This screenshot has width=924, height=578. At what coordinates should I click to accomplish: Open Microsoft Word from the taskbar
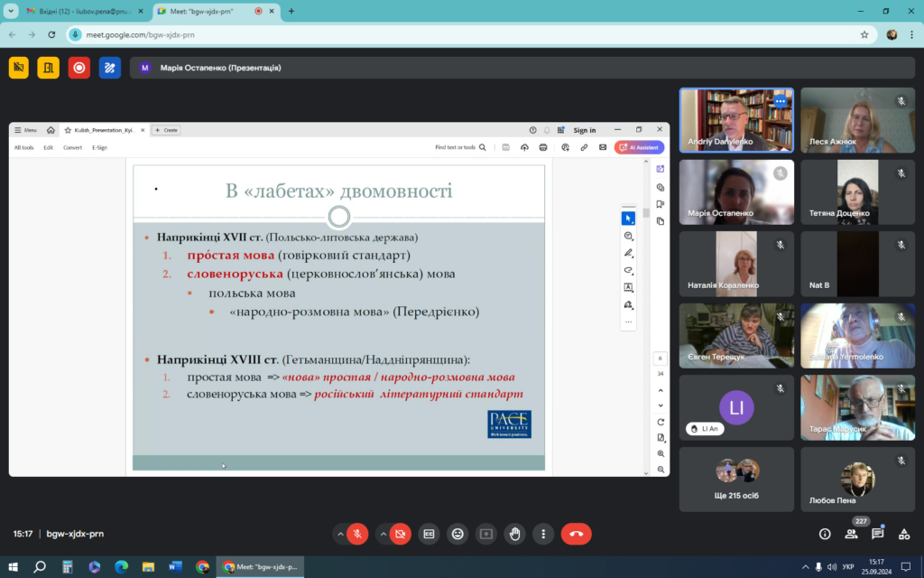click(x=175, y=567)
